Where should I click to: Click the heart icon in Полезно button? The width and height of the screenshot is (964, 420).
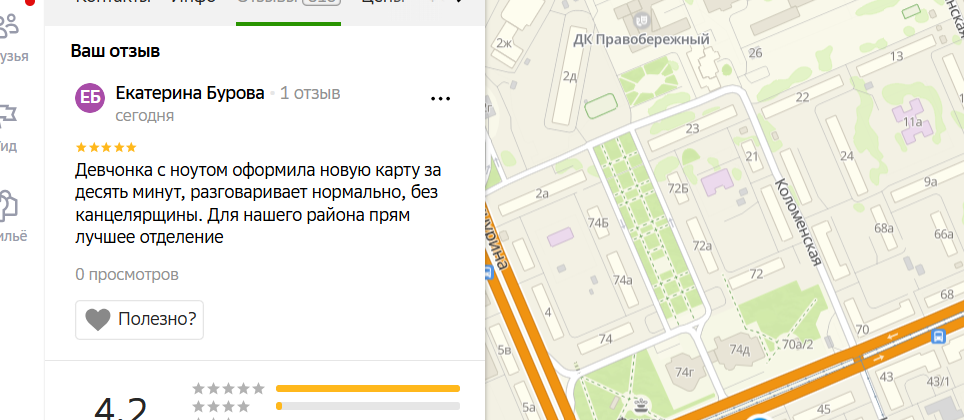(97, 320)
